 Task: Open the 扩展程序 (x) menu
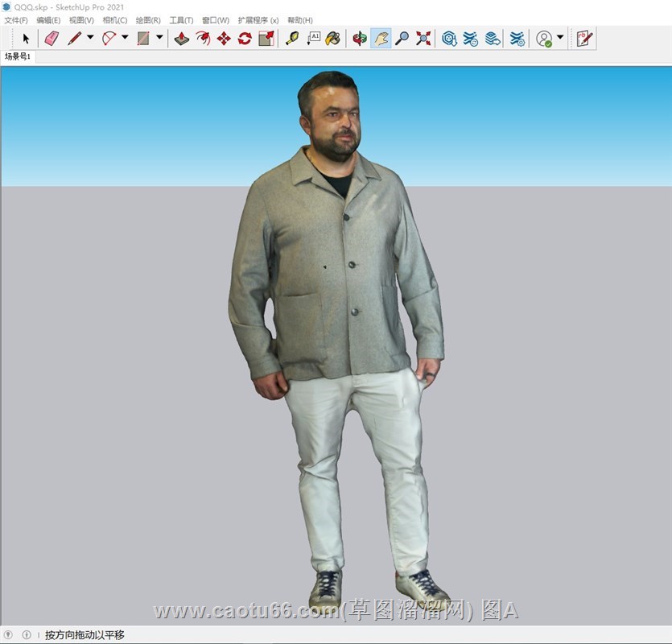click(x=258, y=20)
